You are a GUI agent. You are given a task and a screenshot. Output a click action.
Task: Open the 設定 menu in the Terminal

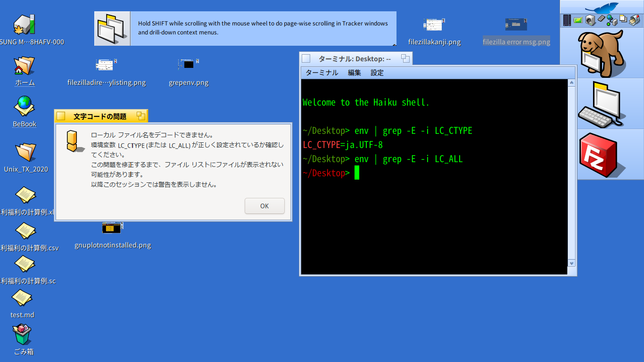[377, 73]
